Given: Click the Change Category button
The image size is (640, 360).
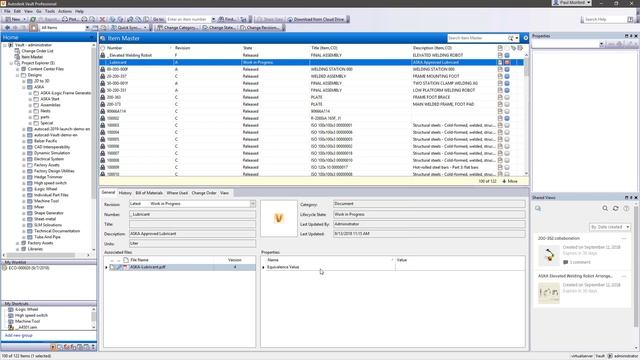Looking at the screenshot, I should (177, 28).
